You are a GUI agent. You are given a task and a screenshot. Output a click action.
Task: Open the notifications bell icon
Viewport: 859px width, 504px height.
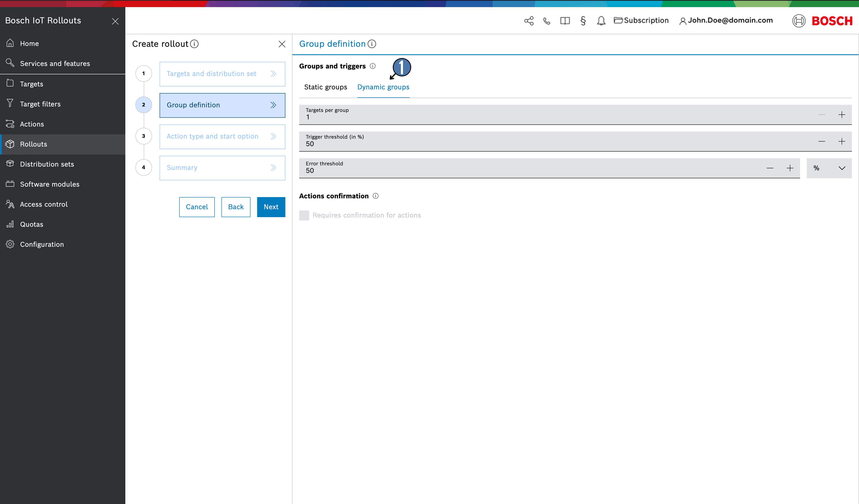coord(601,21)
